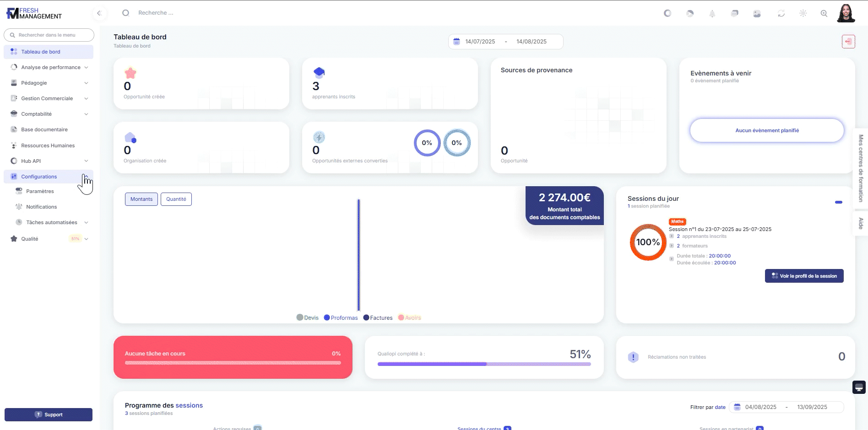This screenshot has height=430, width=868.
Task: Switch chart to the Quantité tab
Action: coord(176,199)
